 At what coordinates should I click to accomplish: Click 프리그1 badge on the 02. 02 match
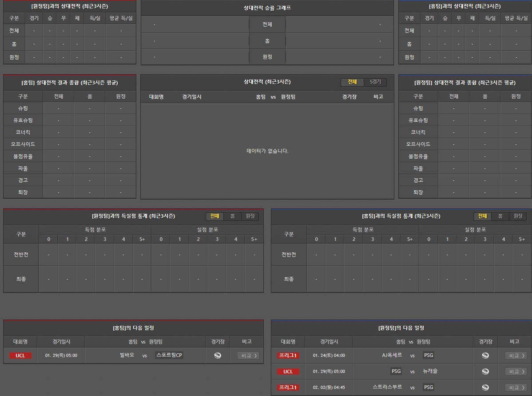288,388
